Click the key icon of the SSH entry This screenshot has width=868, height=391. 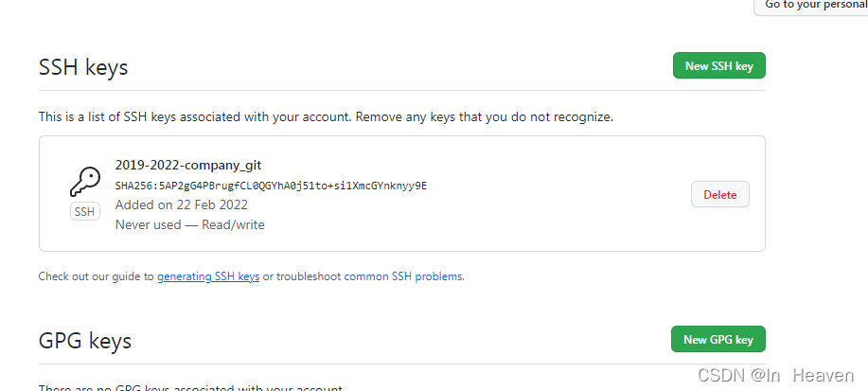84,182
